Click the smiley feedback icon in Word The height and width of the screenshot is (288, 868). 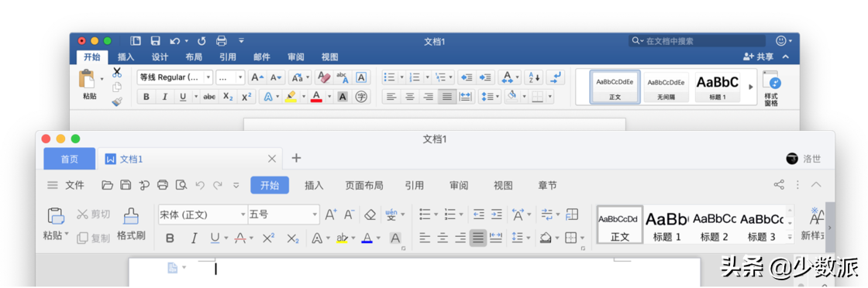pos(781,41)
